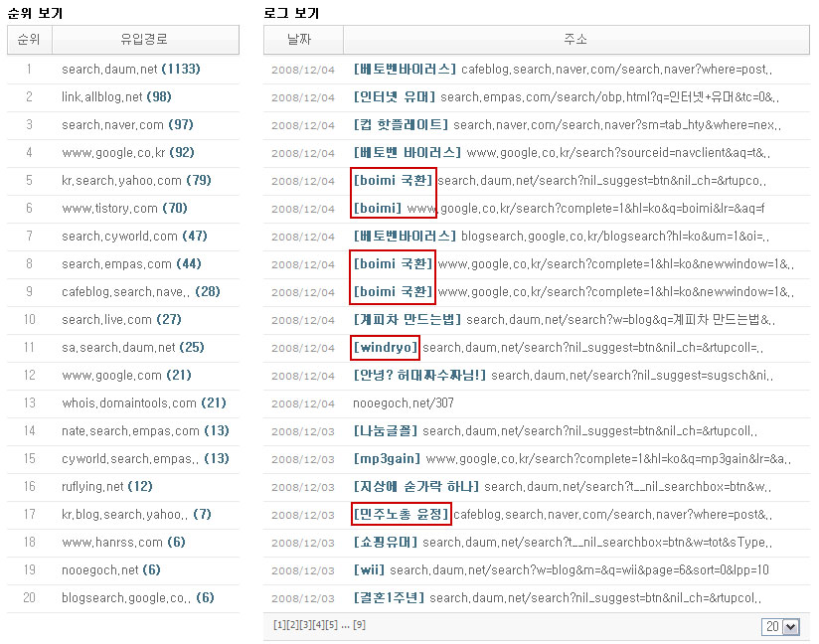Image resolution: width=819 pixels, height=644 pixels.
Task: Open the rows-per-page dropdown showing 20
Action: click(x=781, y=626)
